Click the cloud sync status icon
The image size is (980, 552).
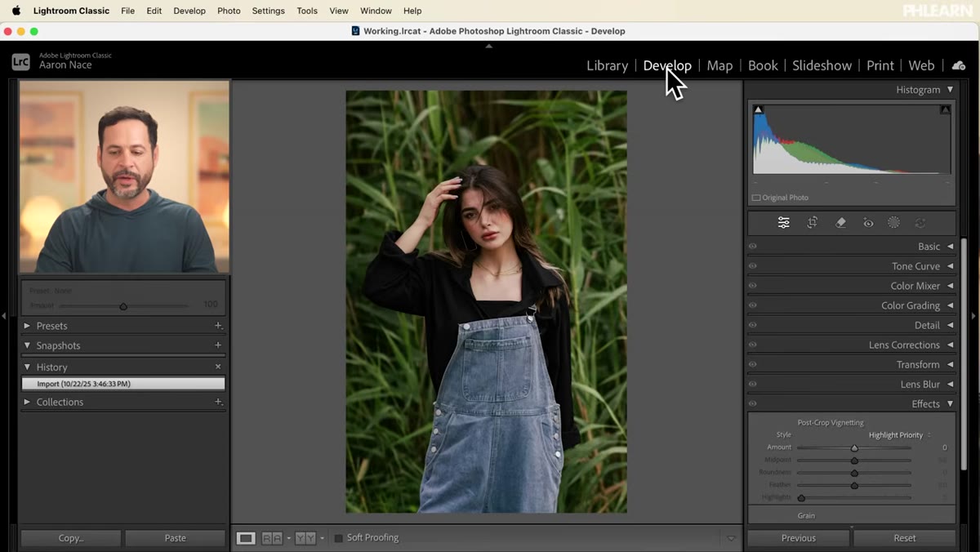coord(959,65)
